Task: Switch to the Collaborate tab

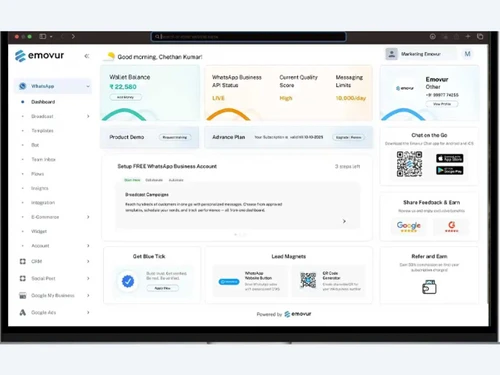Action: pos(154,180)
